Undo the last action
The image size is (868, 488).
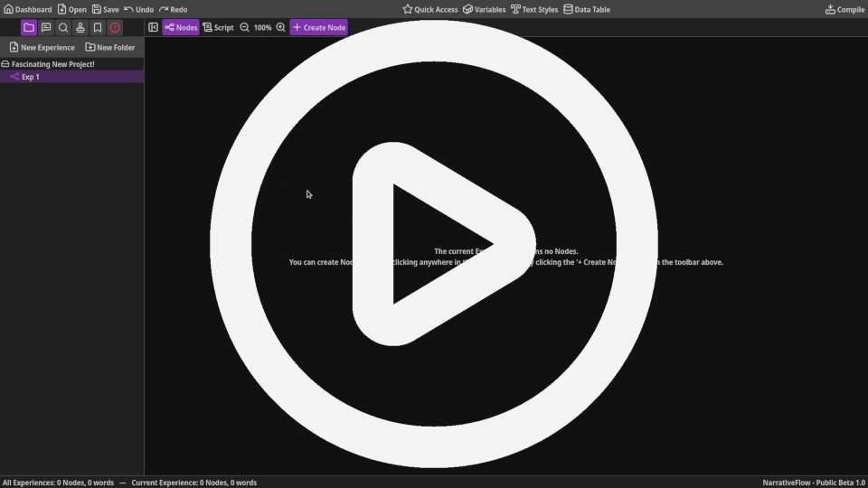tap(139, 9)
